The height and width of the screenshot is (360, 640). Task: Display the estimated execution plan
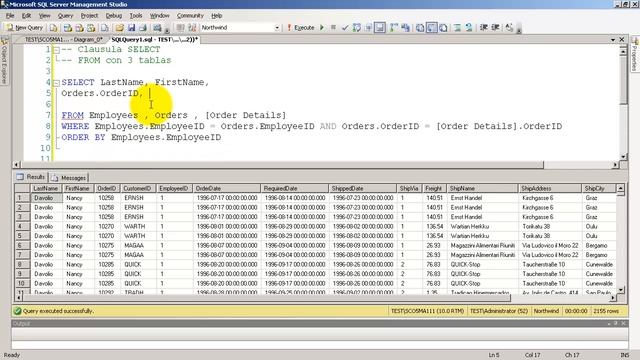[x=357, y=28]
